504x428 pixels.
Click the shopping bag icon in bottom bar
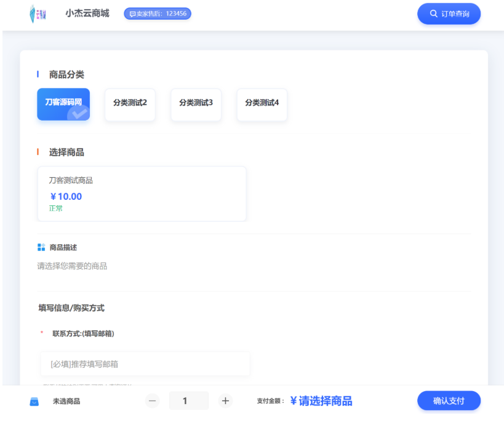click(33, 400)
